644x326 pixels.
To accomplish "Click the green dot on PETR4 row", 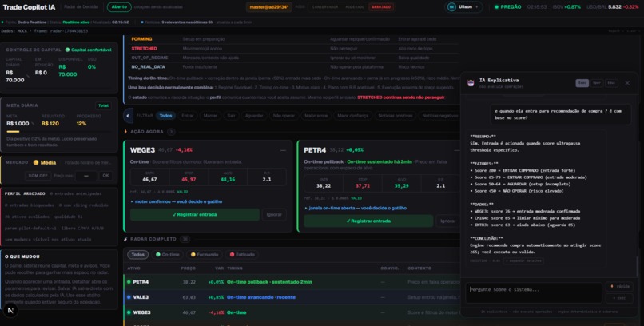I will [x=129, y=282].
